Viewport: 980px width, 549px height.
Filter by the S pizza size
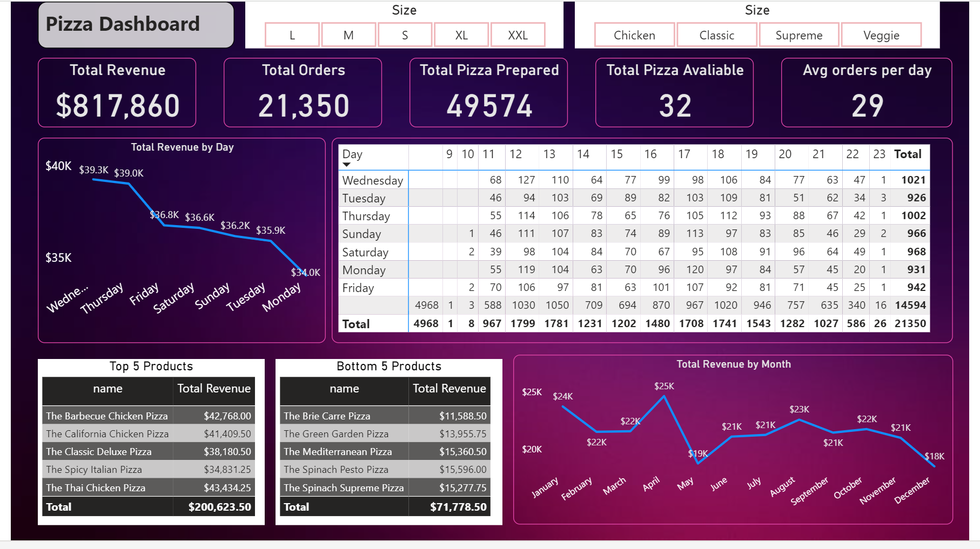(405, 35)
